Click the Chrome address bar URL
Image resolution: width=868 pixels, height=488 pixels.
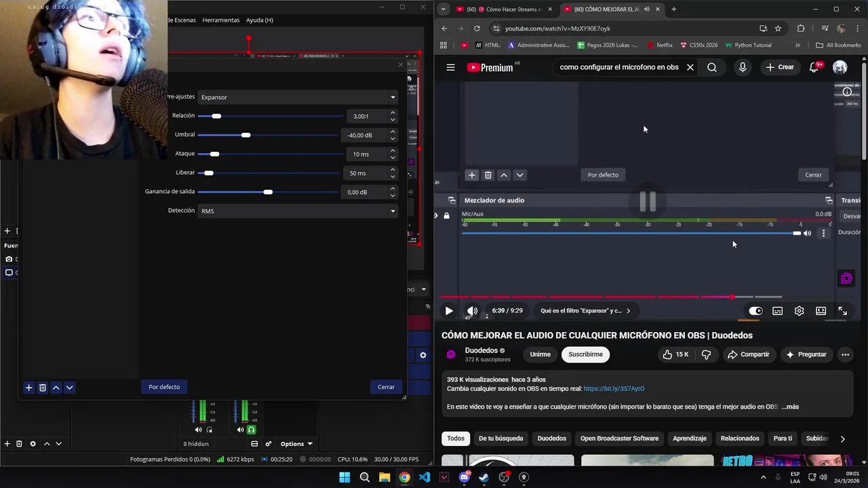coord(557,28)
